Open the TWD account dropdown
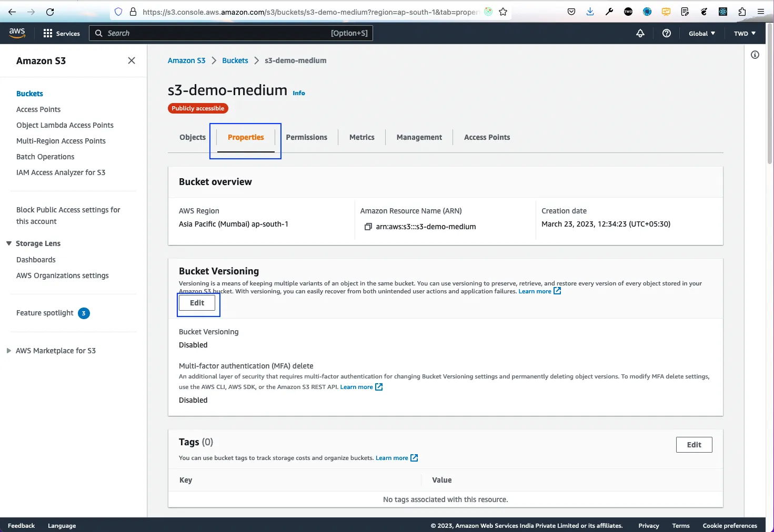Image resolution: width=774 pixels, height=532 pixels. [745, 33]
